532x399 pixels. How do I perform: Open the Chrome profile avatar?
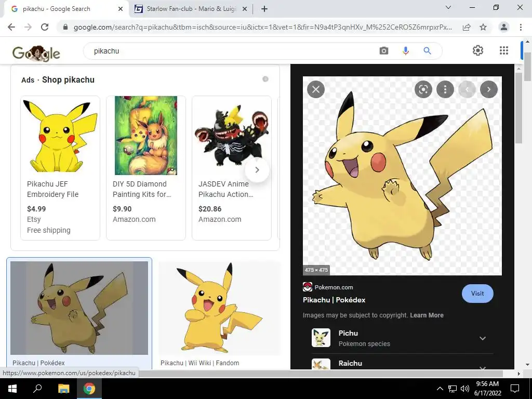(x=504, y=27)
